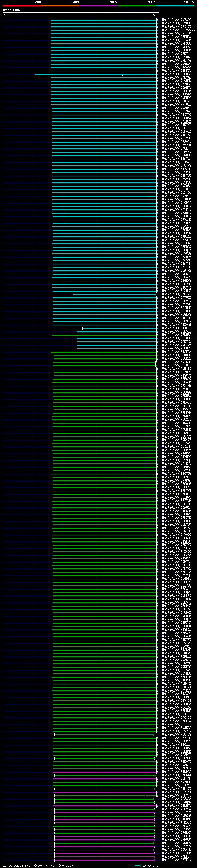The width and height of the screenshot is (197, 868).
Task: Click label UniRef100_B9H9U7
Action: pos(177,43)
